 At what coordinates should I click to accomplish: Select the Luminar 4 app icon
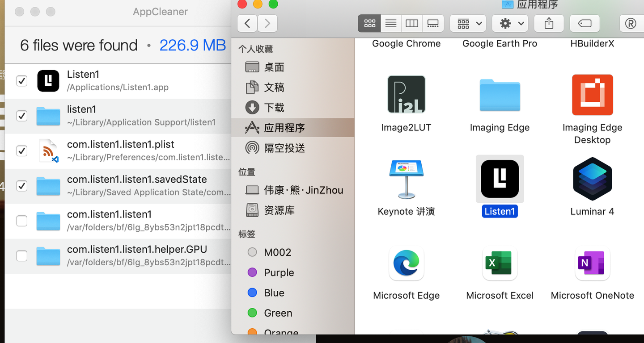coord(592,179)
